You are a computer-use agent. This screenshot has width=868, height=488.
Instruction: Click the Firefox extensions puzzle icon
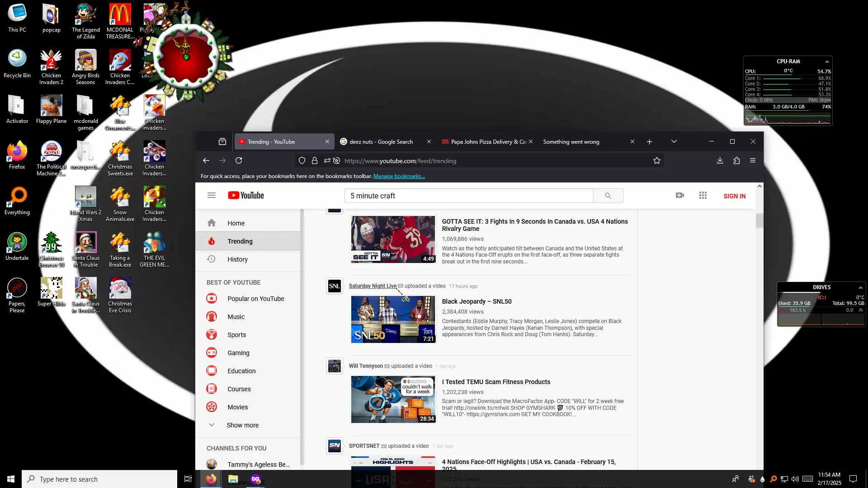[736, 160]
